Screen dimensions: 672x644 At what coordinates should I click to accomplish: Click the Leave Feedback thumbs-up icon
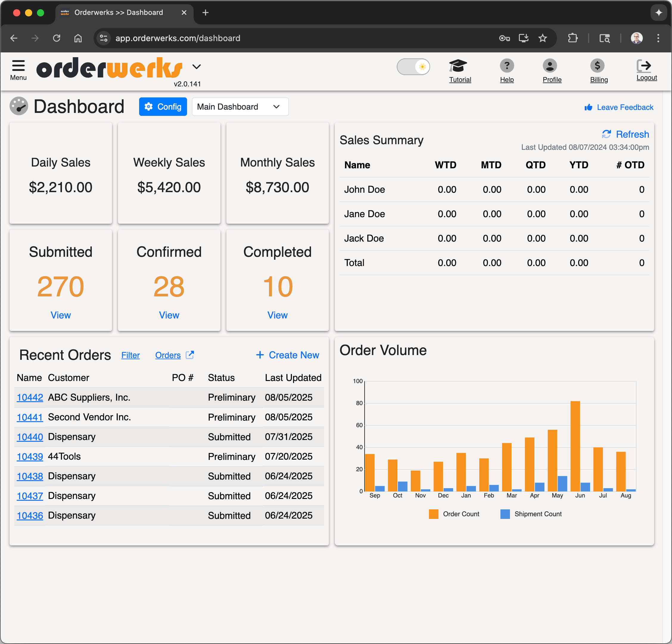pyautogui.click(x=588, y=107)
